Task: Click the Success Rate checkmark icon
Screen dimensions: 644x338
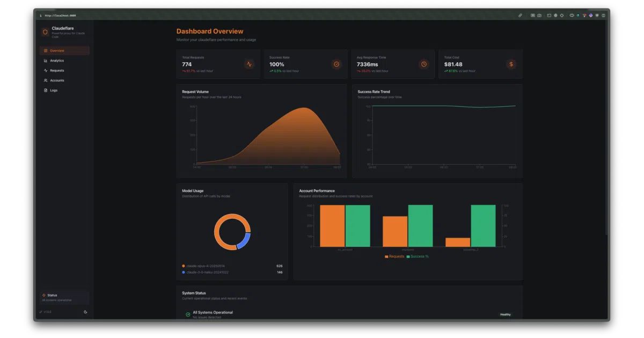Action: 336,64
